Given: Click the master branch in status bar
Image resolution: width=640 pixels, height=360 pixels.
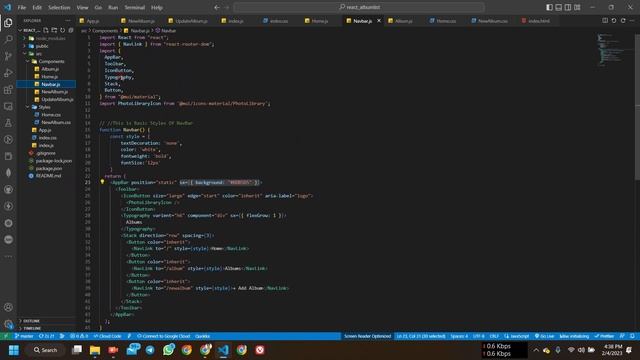Looking at the screenshot, I should point(24,336).
